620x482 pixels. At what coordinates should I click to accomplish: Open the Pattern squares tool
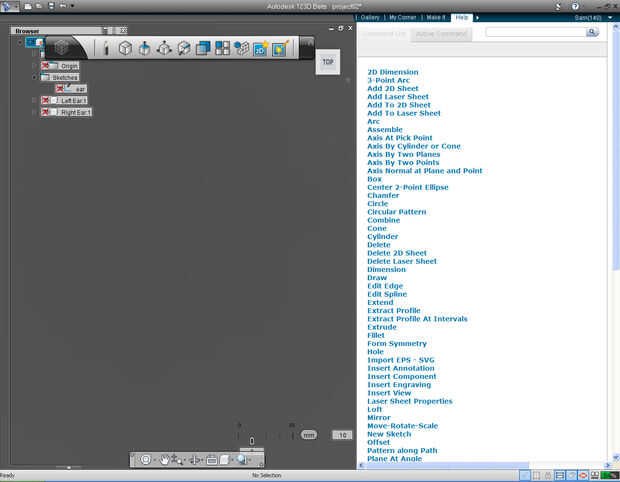(222, 48)
